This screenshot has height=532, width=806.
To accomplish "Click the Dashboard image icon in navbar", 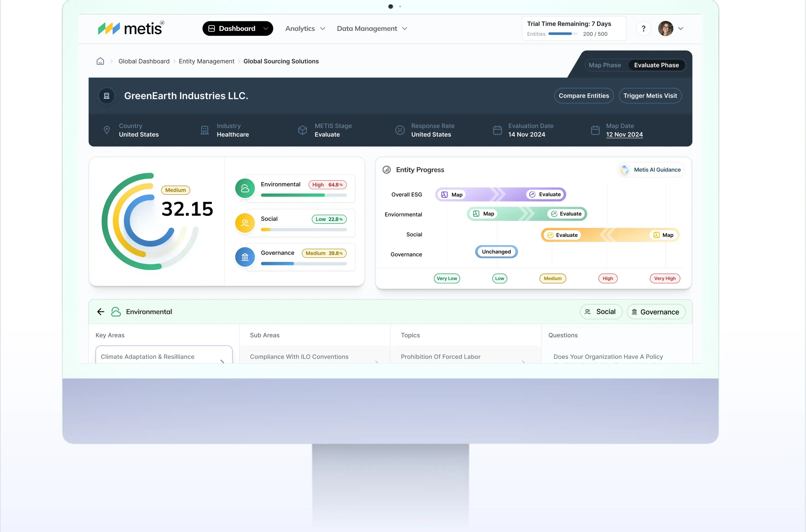I will [x=211, y=28].
